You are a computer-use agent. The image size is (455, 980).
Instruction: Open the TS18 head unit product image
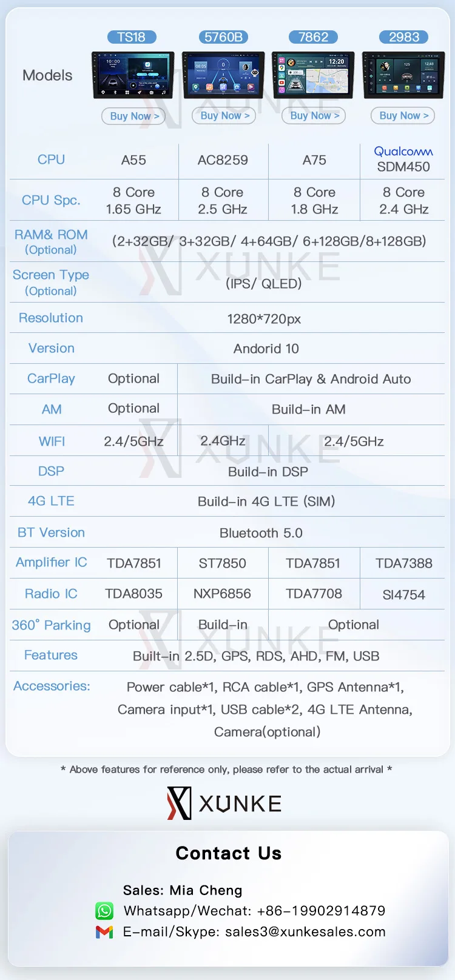(133, 75)
